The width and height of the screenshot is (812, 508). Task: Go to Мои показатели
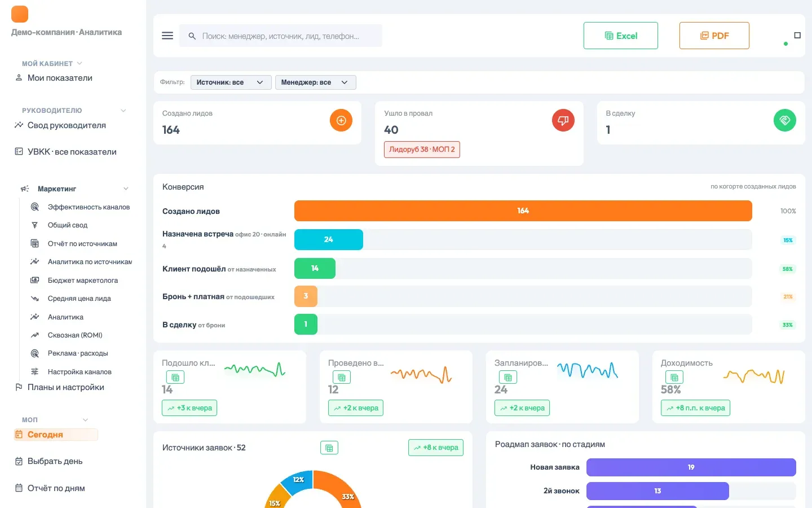54,78
